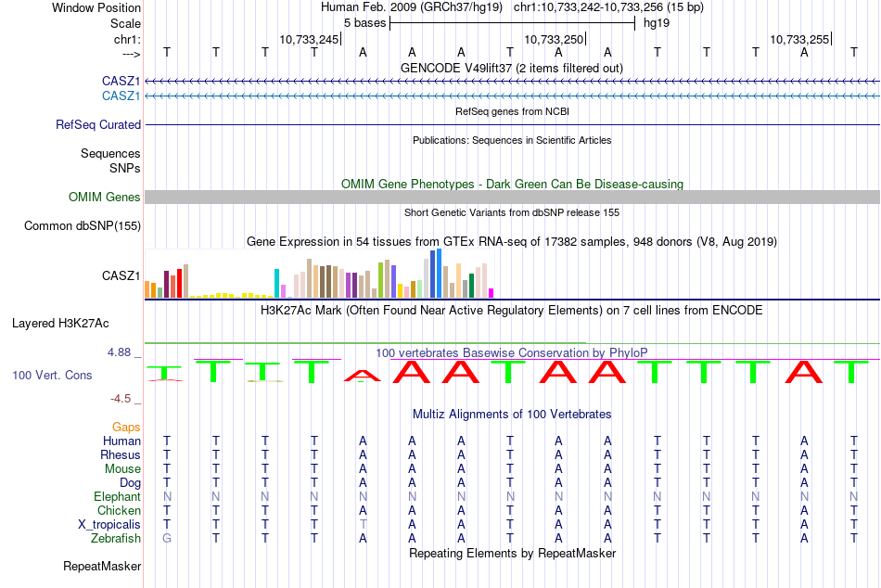Click the Publications: Sequences in Scientific Articles title
The image size is (881, 588).
(x=512, y=140)
